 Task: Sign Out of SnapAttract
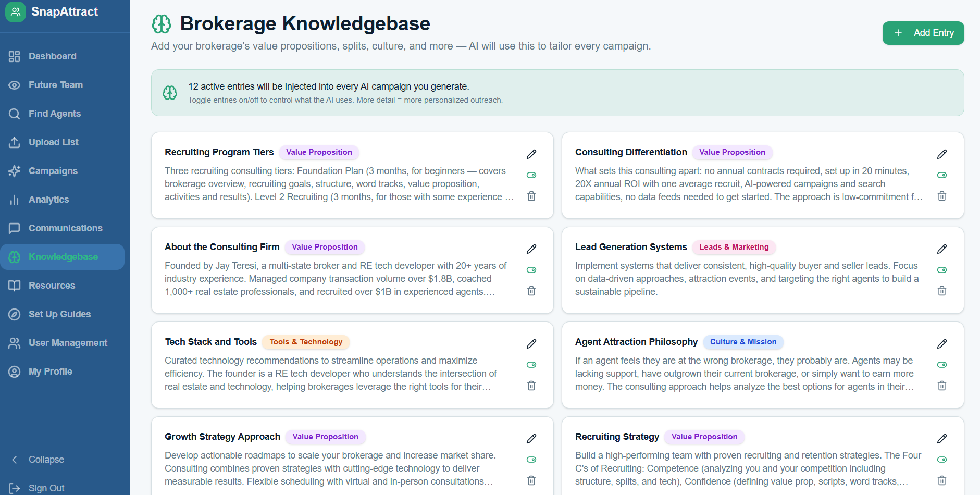pyautogui.click(x=62, y=488)
